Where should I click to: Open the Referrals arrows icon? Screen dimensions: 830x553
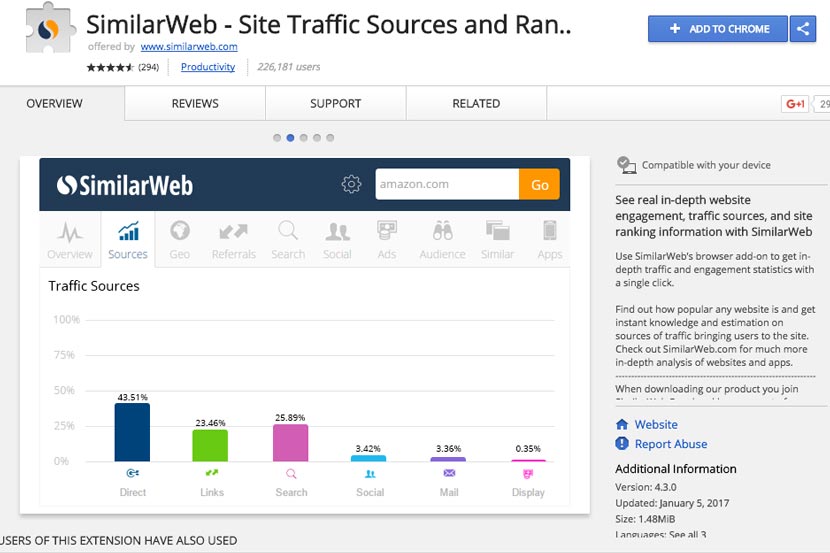coord(233,231)
